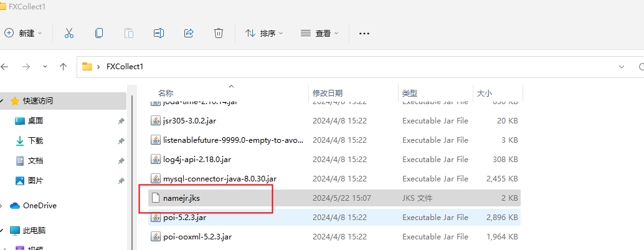This screenshot has width=644, height=250.
Task: Click the Delete trash bin icon
Action: coord(219,33)
